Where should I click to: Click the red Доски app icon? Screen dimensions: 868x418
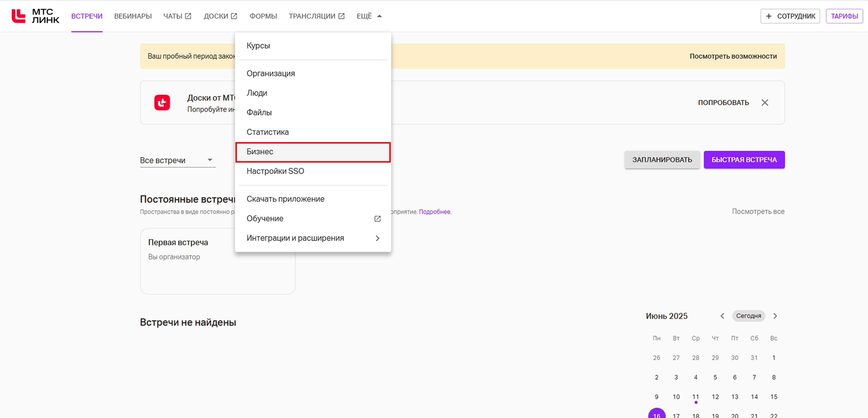click(162, 102)
